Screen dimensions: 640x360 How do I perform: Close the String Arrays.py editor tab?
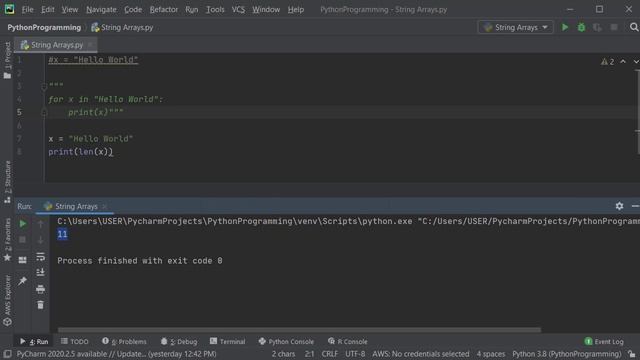pyautogui.click(x=91, y=45)
